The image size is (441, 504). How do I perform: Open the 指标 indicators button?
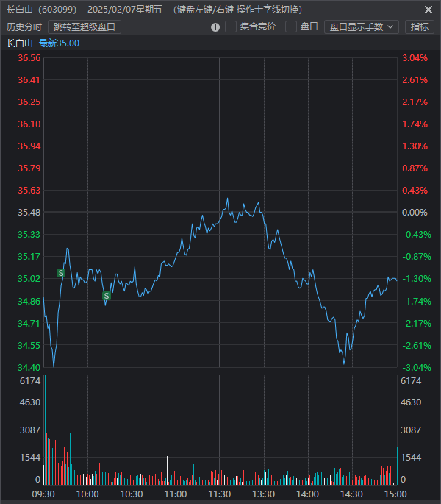tap(420, 27)
